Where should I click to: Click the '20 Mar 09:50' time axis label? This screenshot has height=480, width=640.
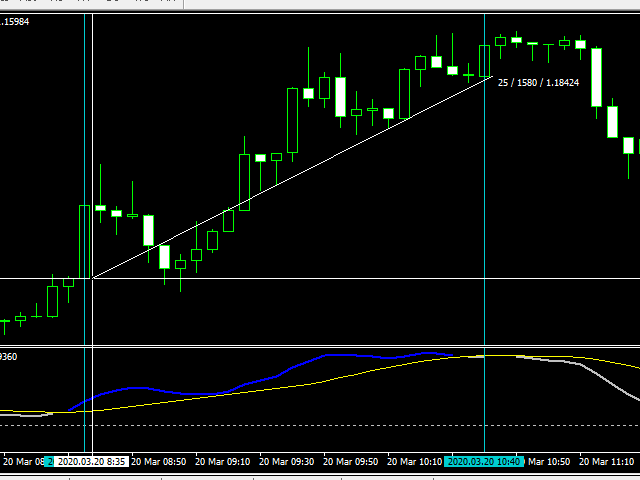click(x=351, y=462)
